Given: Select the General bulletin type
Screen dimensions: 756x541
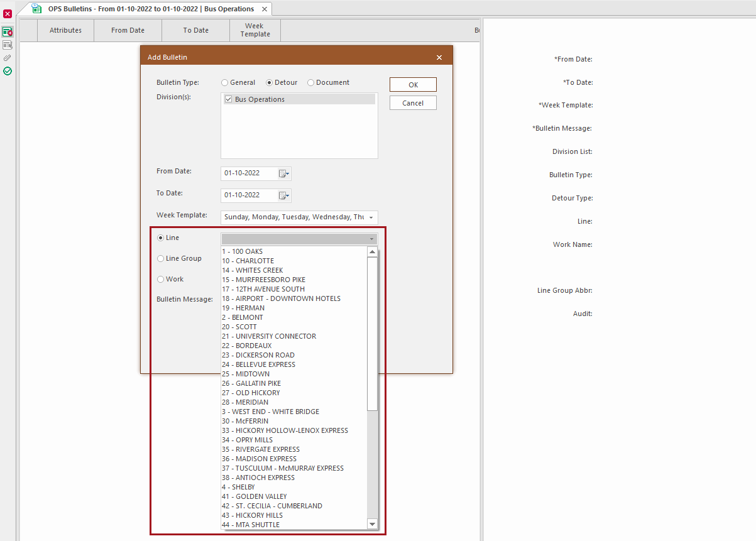Looking at the screenshot, I should [224, 82].
